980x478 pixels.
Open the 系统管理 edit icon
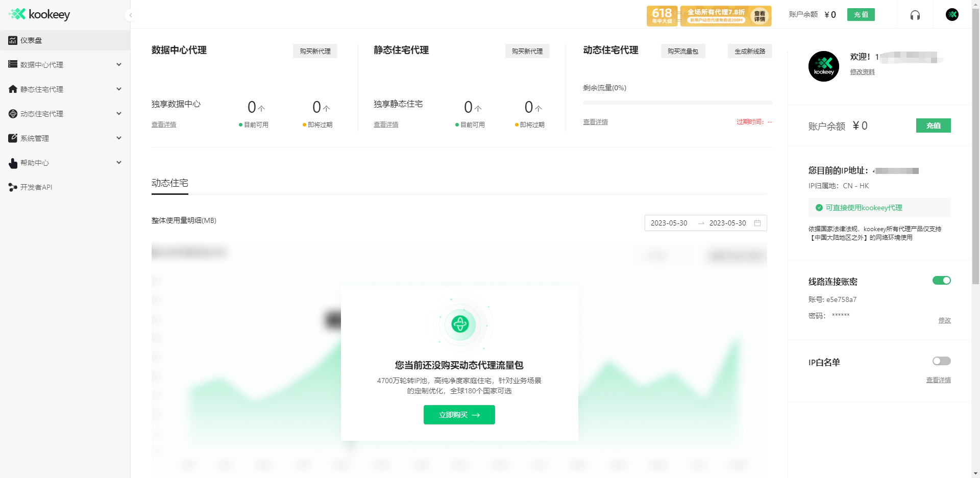click(12, 138)
